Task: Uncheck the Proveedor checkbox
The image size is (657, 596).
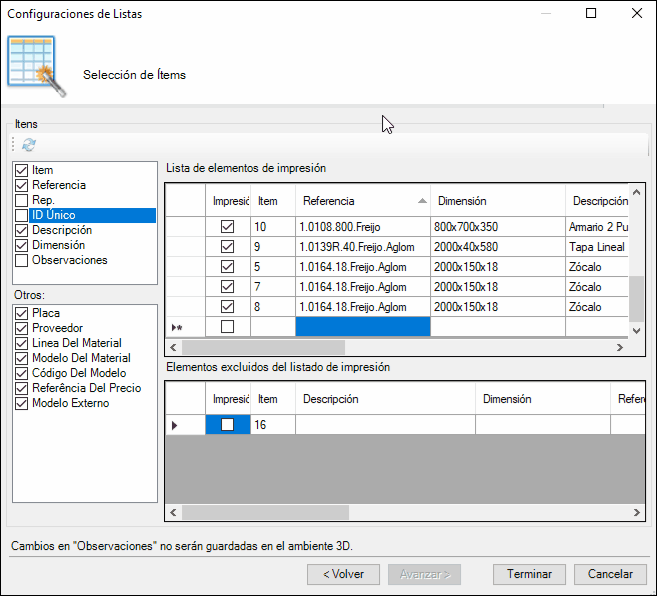Action: point(21,328)
